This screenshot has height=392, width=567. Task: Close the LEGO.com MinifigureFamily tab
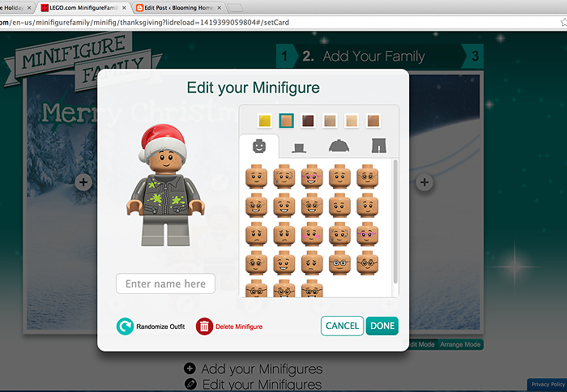point(125,7)
